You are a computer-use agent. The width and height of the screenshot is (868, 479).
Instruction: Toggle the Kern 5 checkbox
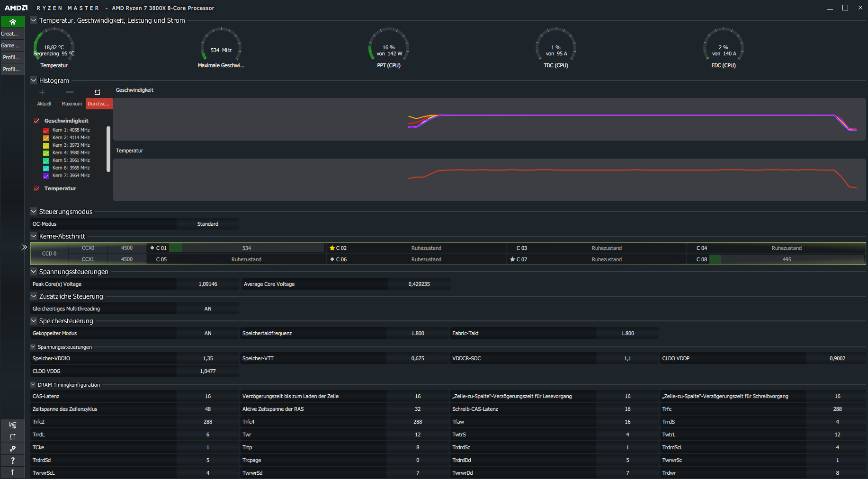coord(46,160)
